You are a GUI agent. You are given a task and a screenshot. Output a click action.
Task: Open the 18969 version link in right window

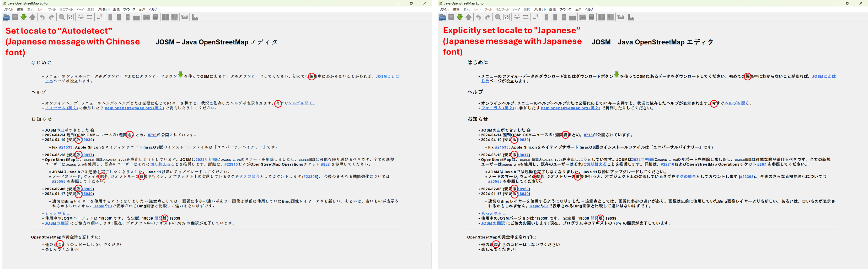coord(524,189)
